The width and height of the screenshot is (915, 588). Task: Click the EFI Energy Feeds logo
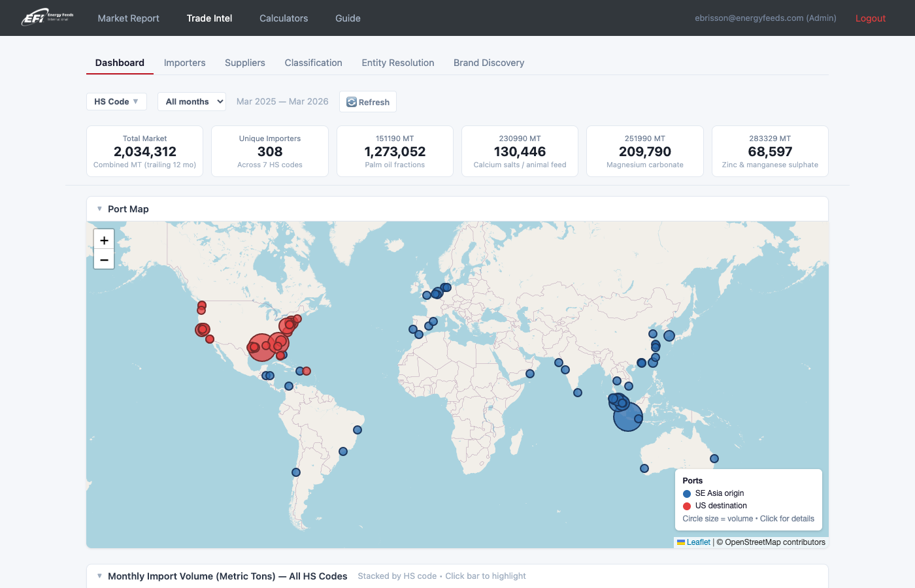click(x=47, y=18)
